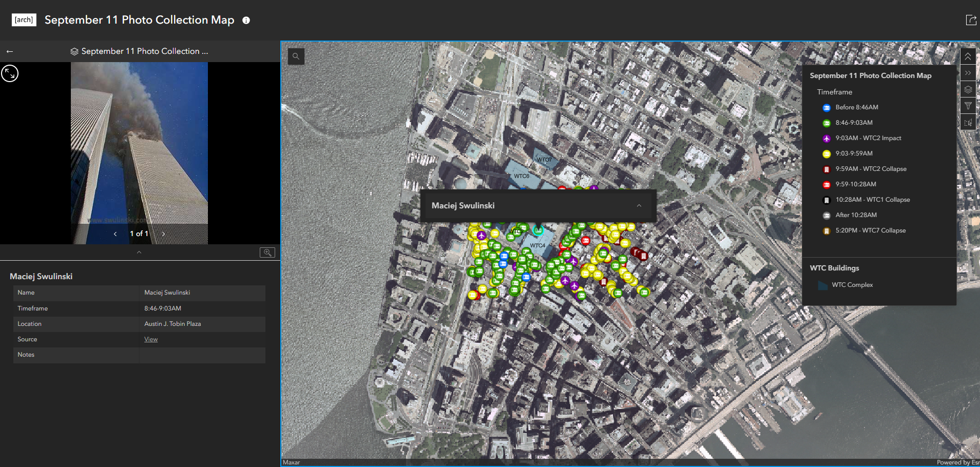The height and width of the screenshot is (467, 980).
Task: Open the Filter tool in the map toolbar
Action: pyautogui.click(x=968, y=106)
